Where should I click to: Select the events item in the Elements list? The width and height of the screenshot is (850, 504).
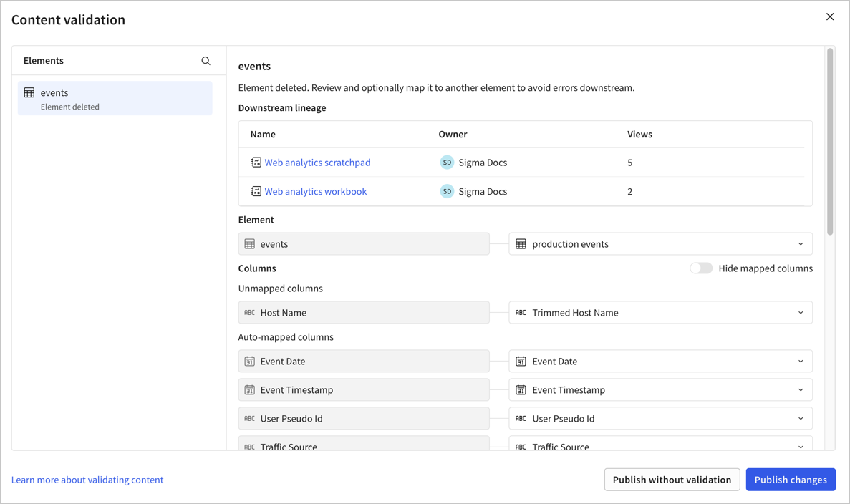point(115,98)
